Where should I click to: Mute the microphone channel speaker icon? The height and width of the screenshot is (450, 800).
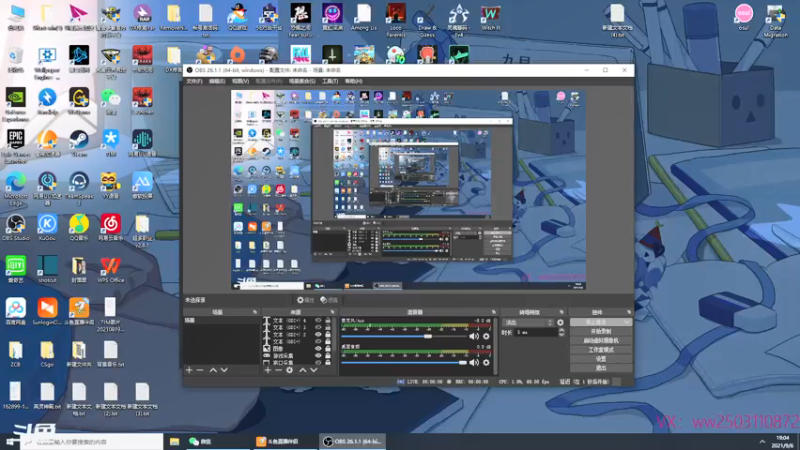474,336
